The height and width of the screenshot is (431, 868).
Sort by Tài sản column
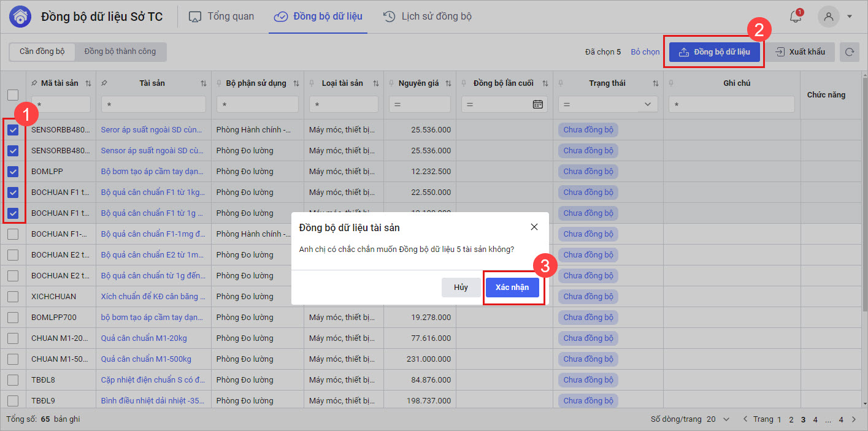204,83
